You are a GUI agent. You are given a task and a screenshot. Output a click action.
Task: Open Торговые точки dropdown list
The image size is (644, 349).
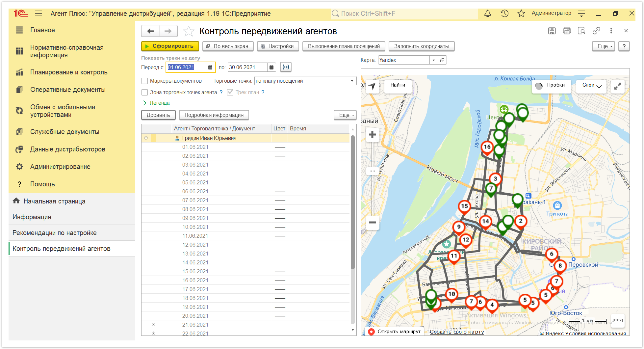[352, 81]
